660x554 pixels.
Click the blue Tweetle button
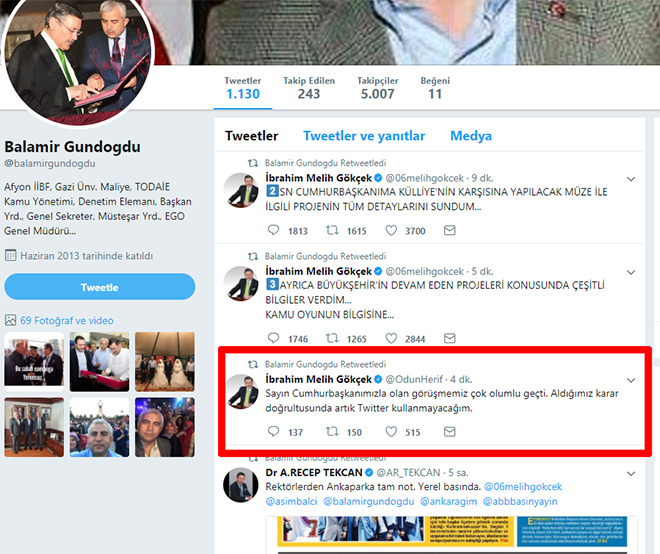click(100, 287)
